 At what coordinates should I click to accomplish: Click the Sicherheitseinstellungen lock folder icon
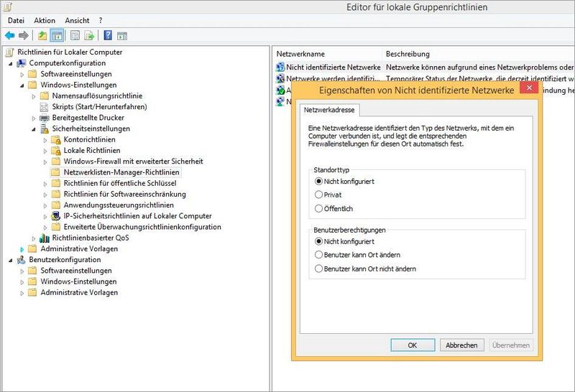[x=44, y=129]
